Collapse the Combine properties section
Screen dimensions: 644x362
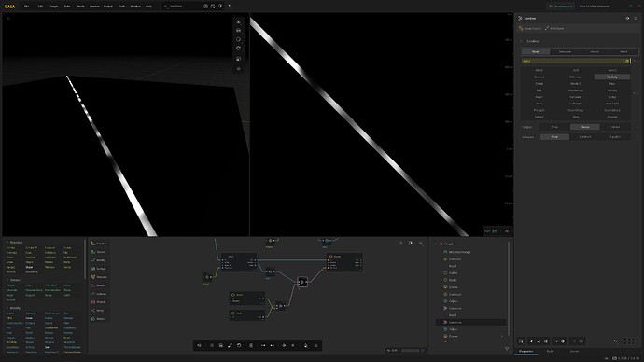click(x=521, y=41)
